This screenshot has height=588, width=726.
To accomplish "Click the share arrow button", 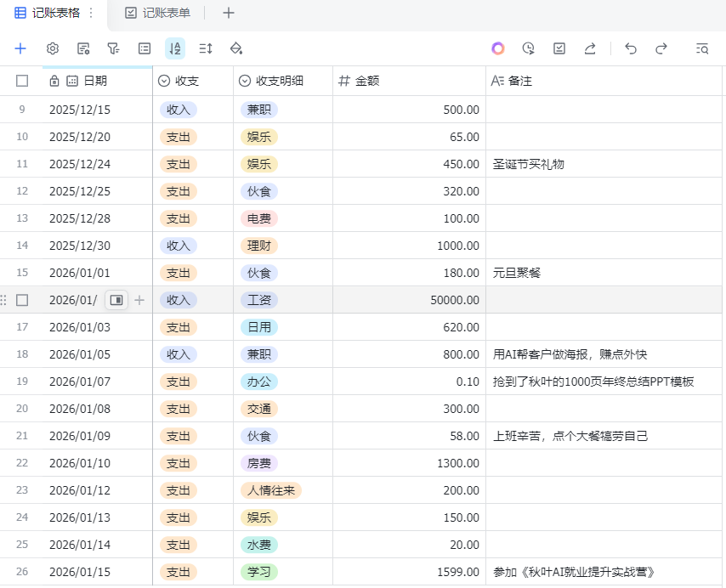I will pos(590,49).
